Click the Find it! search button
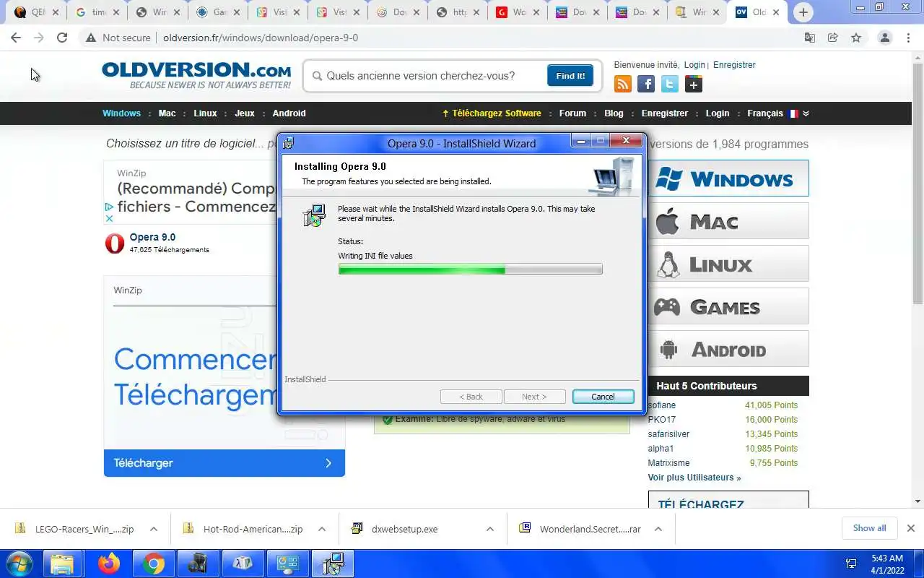This screenshot has width=924, height=578. click(x=570, y=76)
